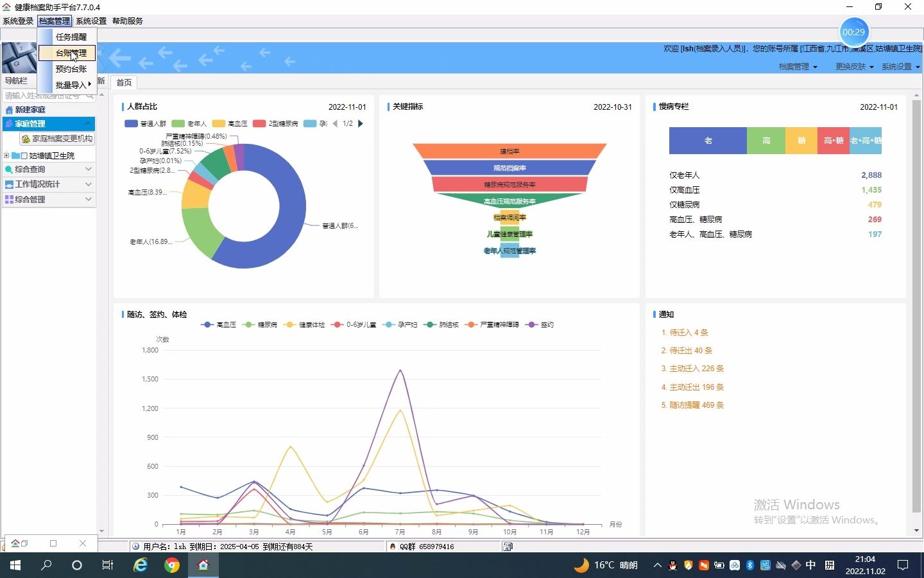Click the Bluetooth tray icon
The width and height of the screenshot is (924, 578).
tap(749, 565)
